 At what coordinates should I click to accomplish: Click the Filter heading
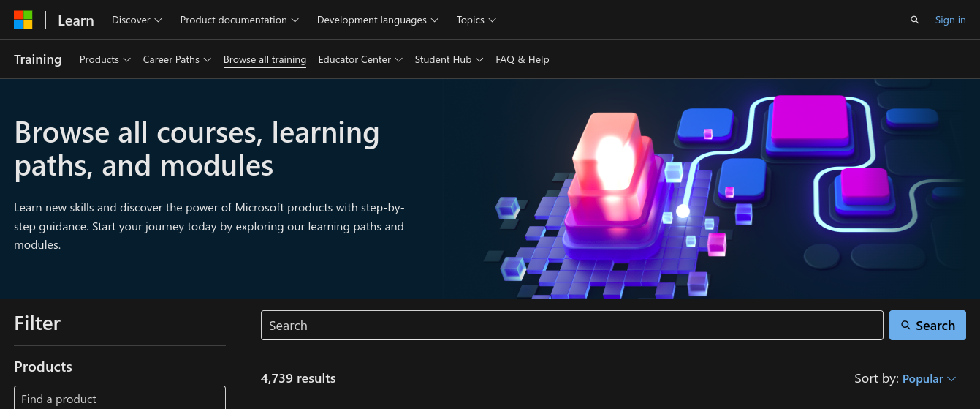click(37, 323)
